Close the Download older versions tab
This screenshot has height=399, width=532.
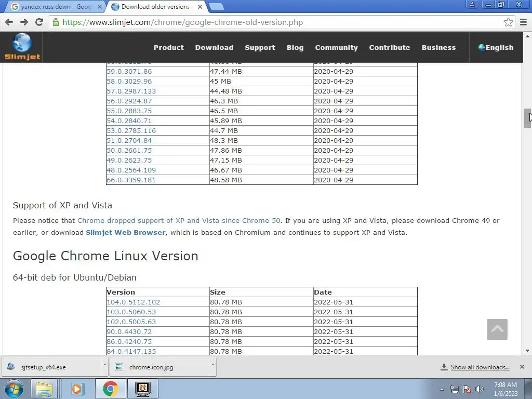click(200, 7)
